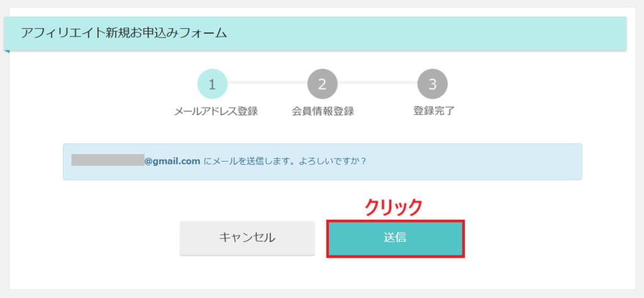This screenshot has width=644, height=298.
Task: Click progress line between steps 1 and 2
Action: tap(267, 83)
